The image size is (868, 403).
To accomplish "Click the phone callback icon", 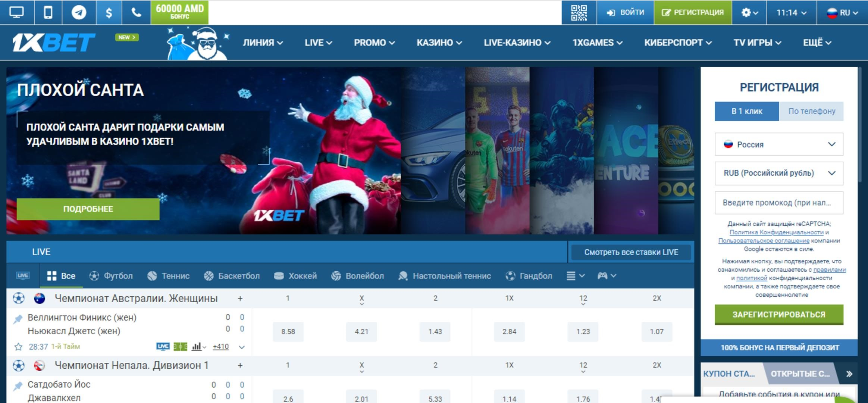I will 136,12.
